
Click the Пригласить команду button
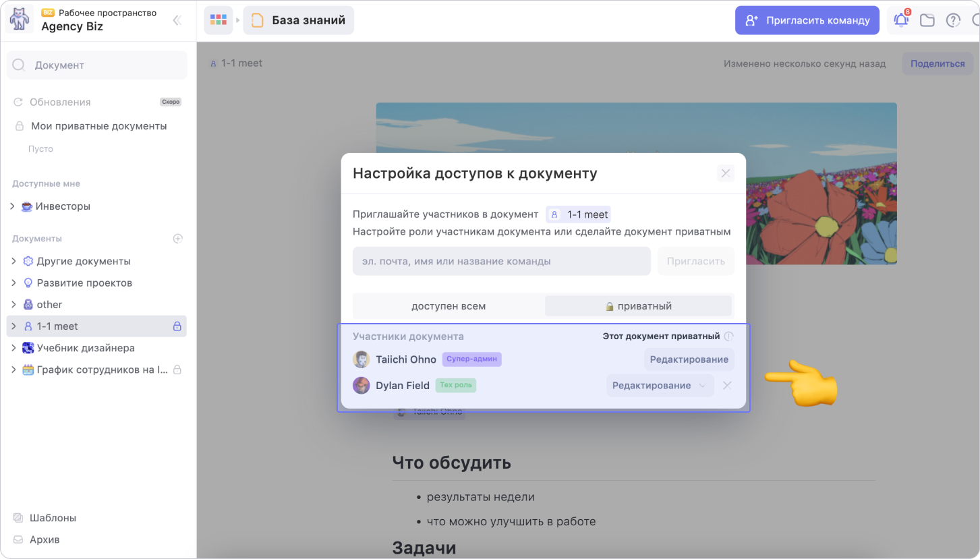click(x=807, y=20)
